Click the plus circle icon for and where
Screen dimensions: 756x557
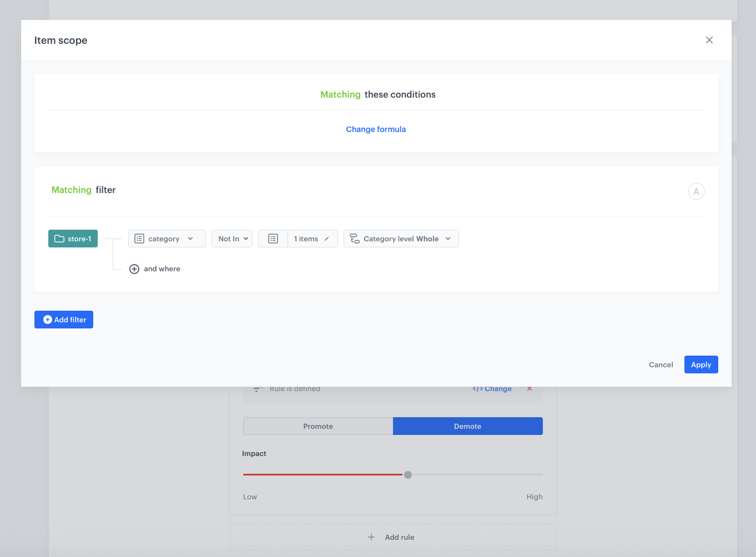[x=134, y=269]
